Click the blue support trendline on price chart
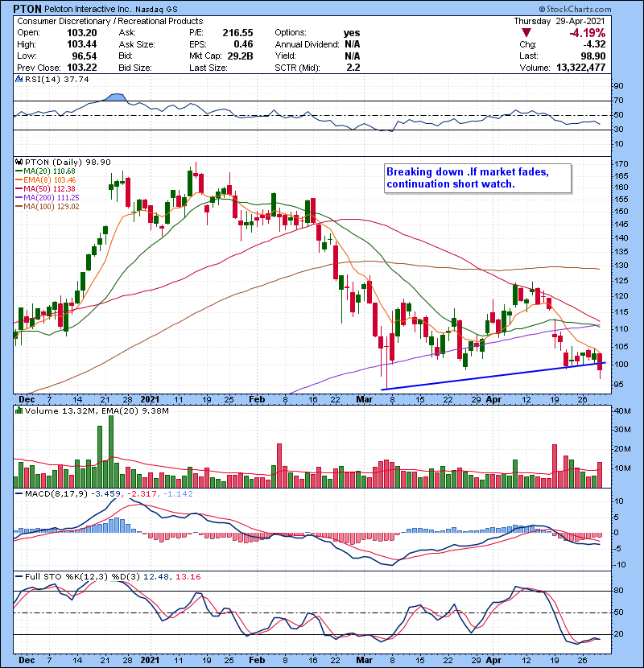644x668 pixels. (x=493, y=376)
